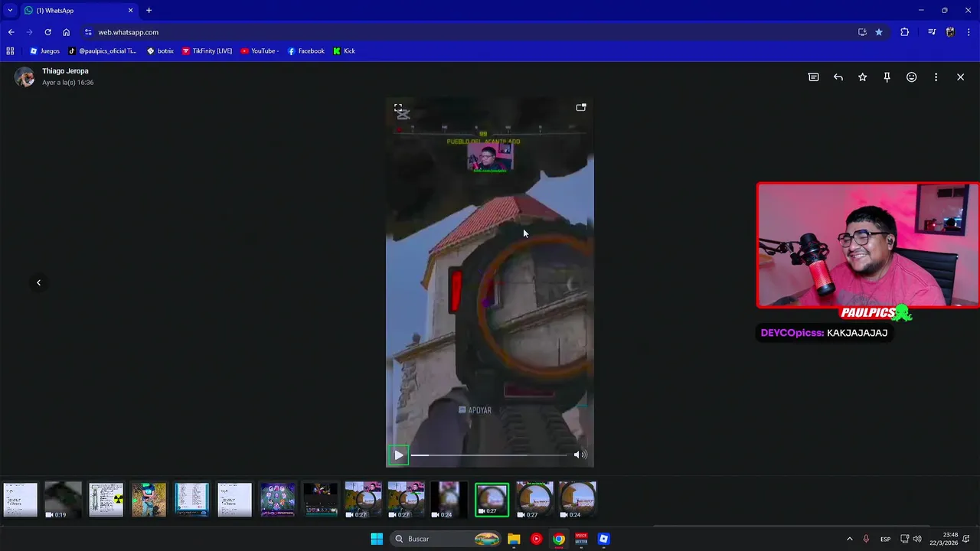This screenshot has width=980, height=551.
Task: Enter fullscreen on the video player
Action: click(x=398, y=108)
